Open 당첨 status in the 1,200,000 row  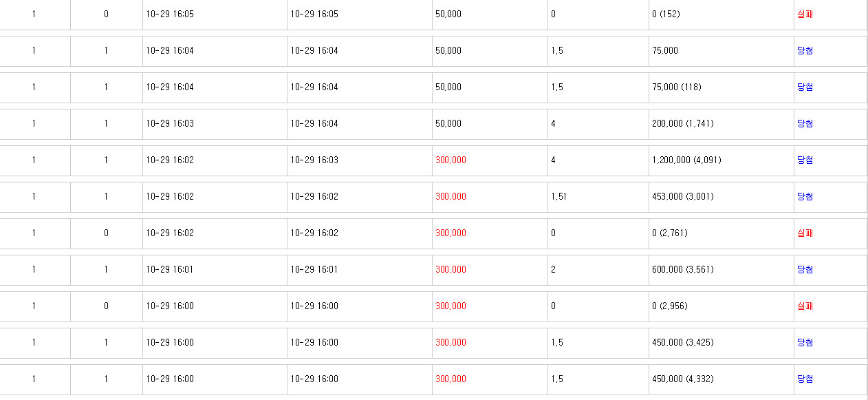[x=805, y=160]
